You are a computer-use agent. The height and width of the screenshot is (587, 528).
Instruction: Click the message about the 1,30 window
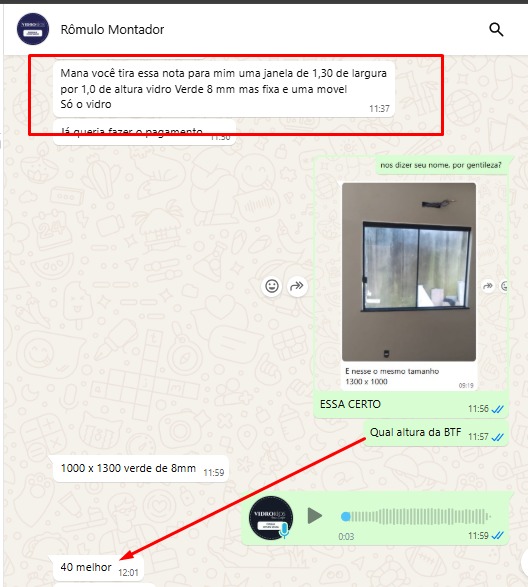pos(224,89)
